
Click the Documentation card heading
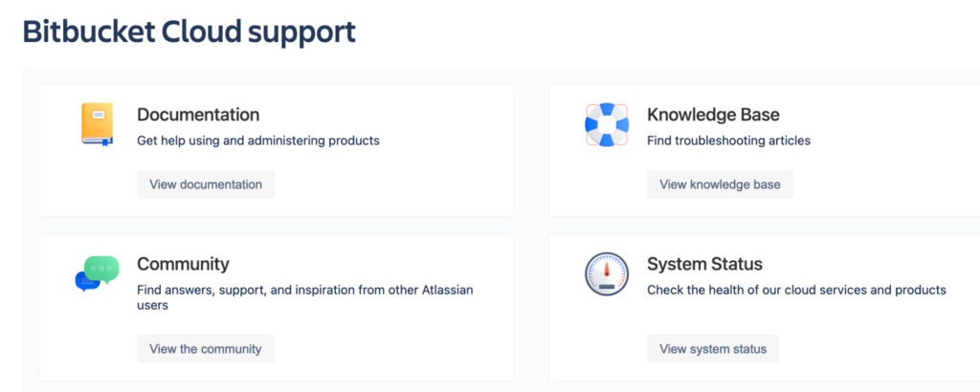tap(198, 115)
